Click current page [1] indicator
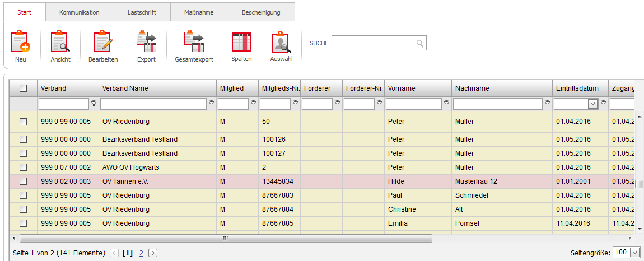This screenshot has height=261, width=644. (128, 253)
